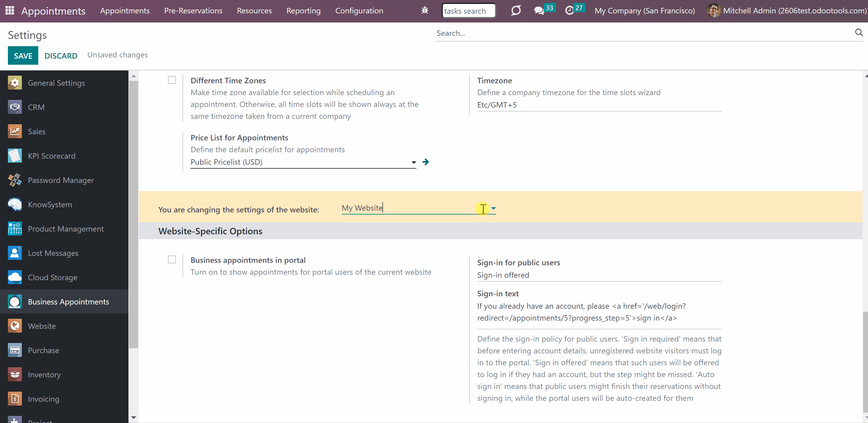Open Product Management icon
Screen dimensions: 868x423
tap(15, 229)
